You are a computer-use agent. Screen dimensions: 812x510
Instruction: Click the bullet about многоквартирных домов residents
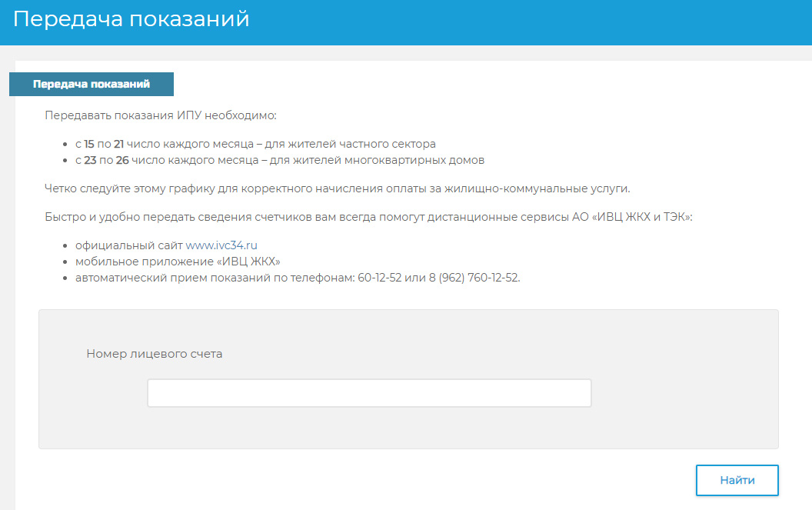tap(280, 160)
